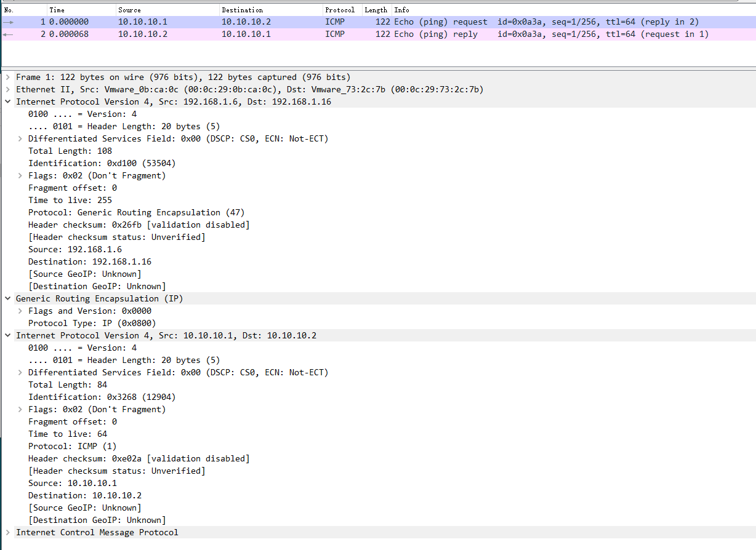Image resolution: width=756 pixels, height=550 pixels.
Task: Click the Length column header
Action: point(376,9)
